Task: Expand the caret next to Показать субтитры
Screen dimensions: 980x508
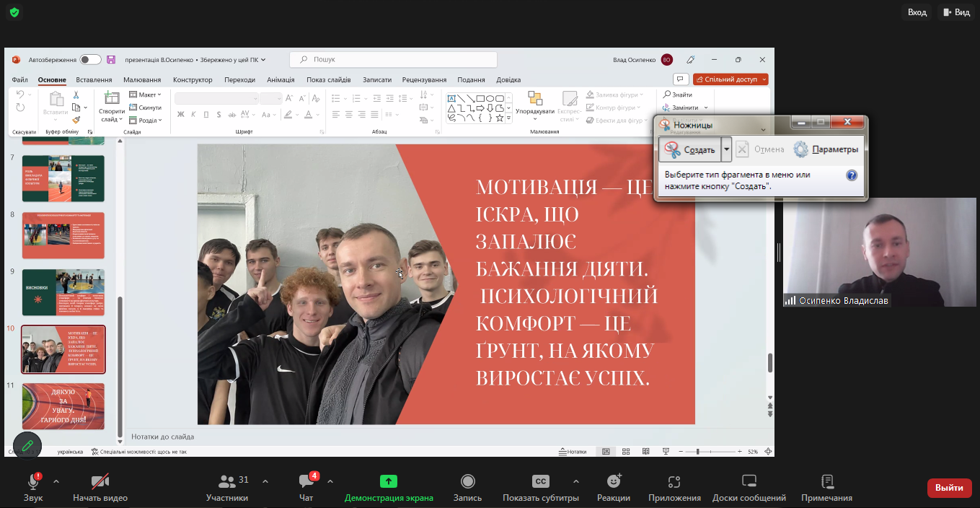Action: pos(575,481)
